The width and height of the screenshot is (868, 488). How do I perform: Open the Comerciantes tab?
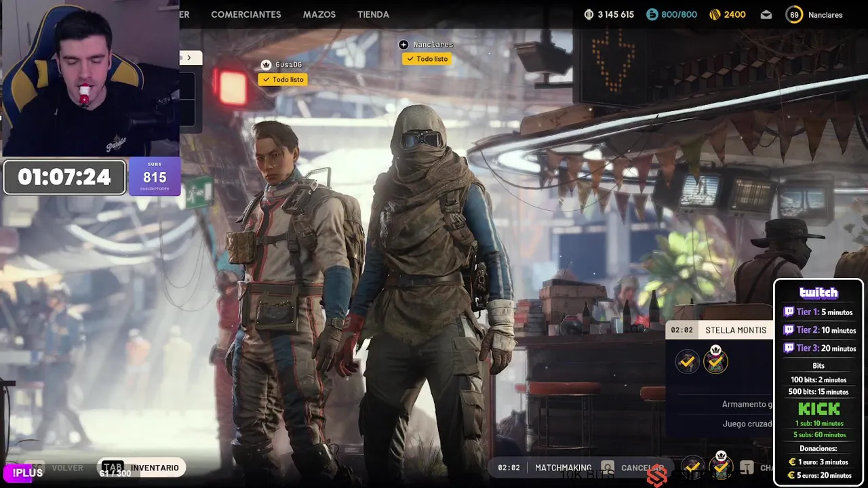pyautogui.click(x=245, y=14)
